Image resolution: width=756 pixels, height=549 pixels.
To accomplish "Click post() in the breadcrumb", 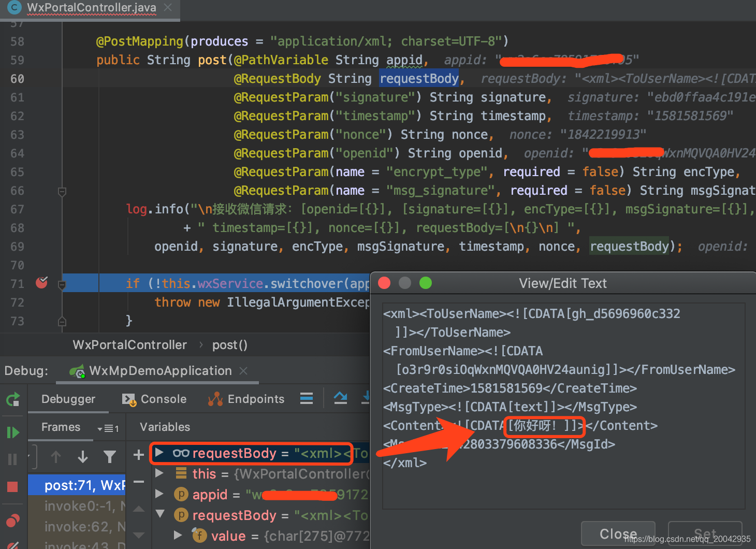I will [x=229, y=345].
